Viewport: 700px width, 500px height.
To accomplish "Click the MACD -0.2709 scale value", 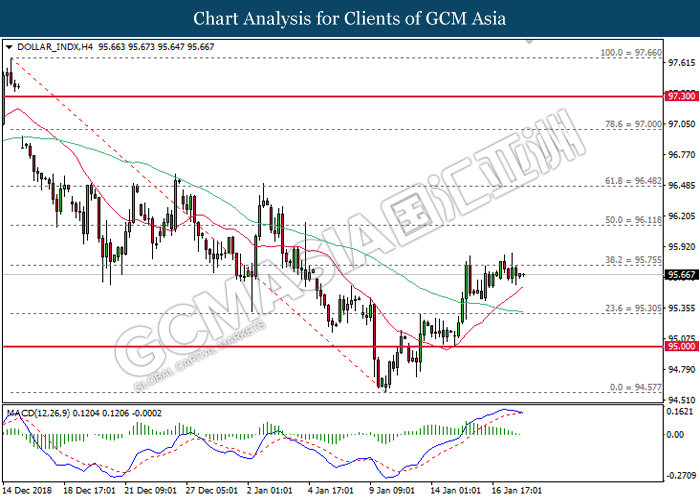I will point(681,476).
